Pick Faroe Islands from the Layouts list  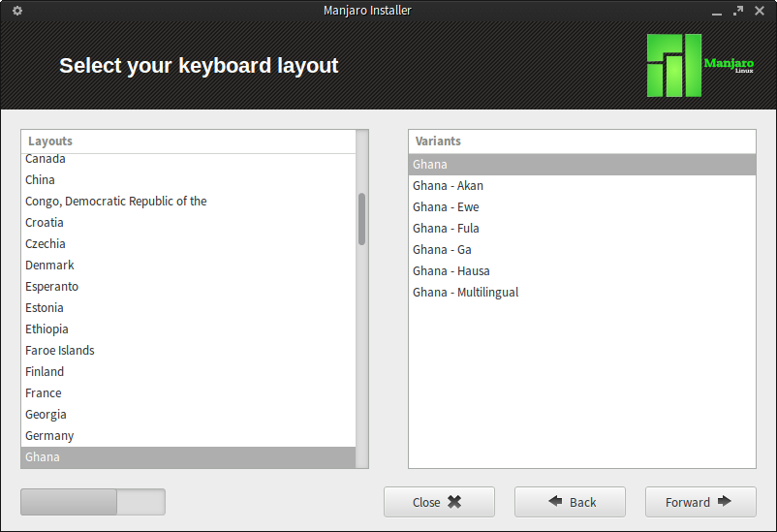pyautogui.click(x=188, y=350)
